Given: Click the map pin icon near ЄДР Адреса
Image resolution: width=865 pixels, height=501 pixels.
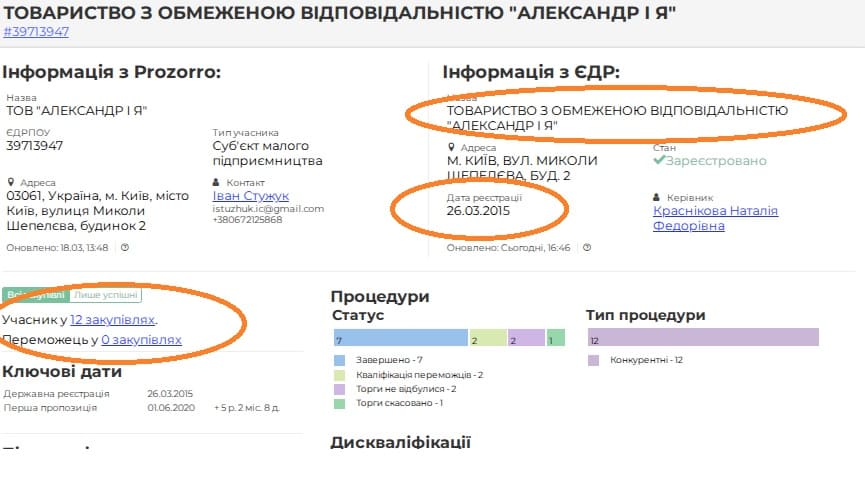Looking at the screenshot, I should tap(451, 147).
